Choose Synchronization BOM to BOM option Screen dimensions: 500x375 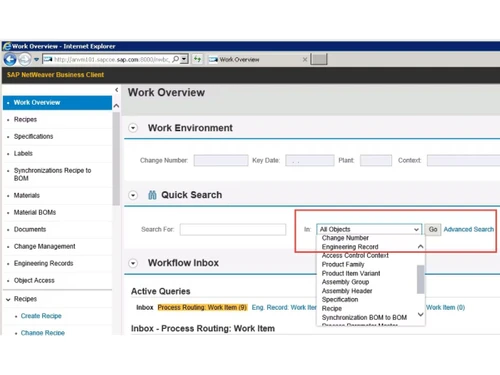364,318
